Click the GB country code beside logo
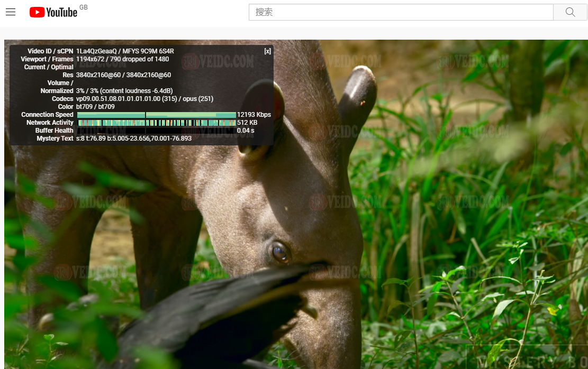588x369 pixels. pos(84,7)
